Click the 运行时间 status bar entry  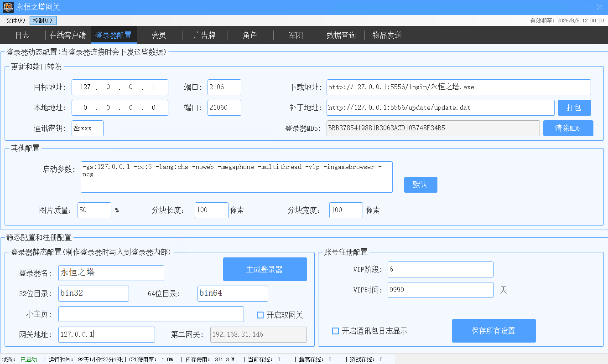(86, 359)
